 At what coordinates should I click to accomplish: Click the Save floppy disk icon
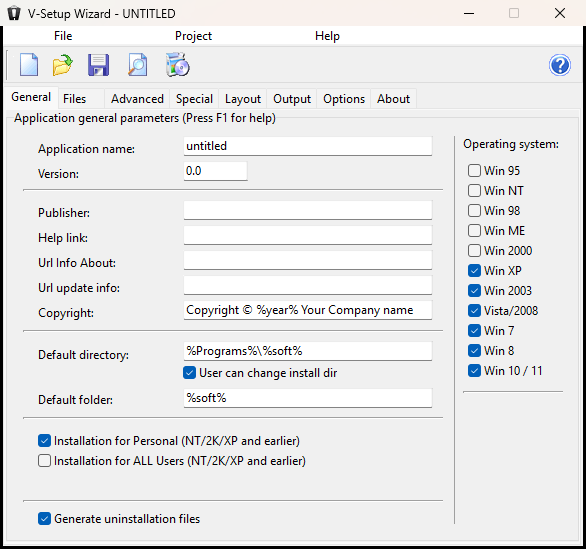pyautogui.click(x=99, y=65)
